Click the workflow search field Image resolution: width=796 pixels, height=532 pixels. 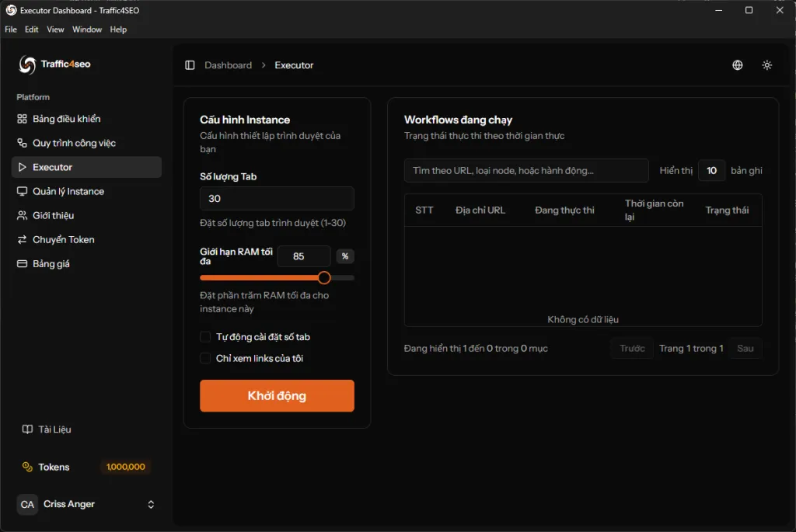[x=526, y=170]
